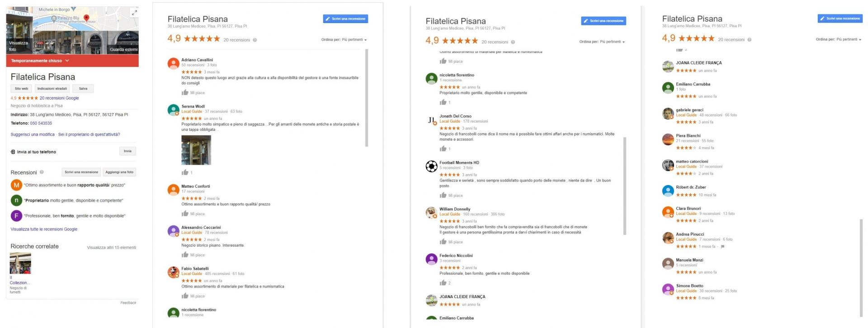This screenshot has width=868, height=328.
Task: Like William Donnelly's review with thumbs-up
Action: pos(443,242)
